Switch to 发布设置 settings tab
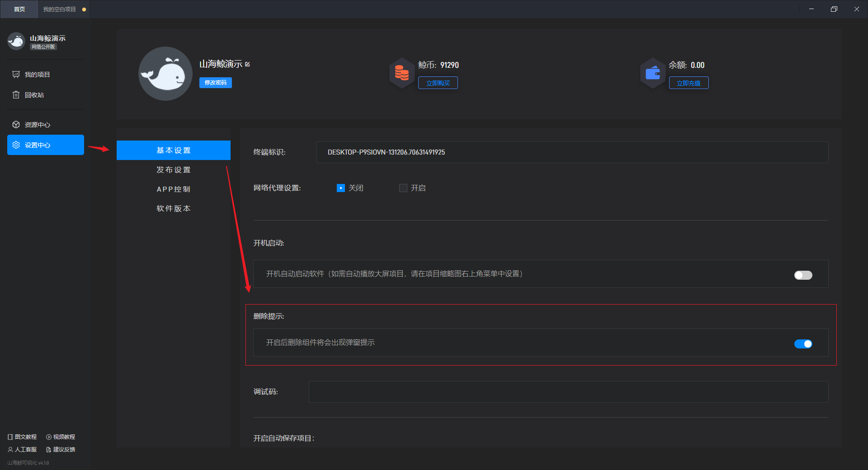Image resolution: width=868 pixels, height=470 pixels. [174, 170]
